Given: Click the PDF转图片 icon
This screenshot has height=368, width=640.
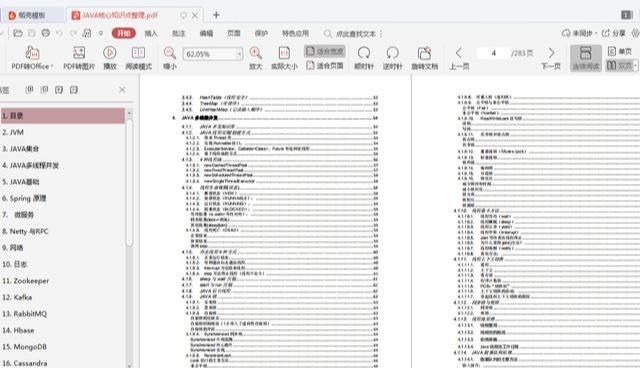Looking at the screenshot, I should point(79,53).
